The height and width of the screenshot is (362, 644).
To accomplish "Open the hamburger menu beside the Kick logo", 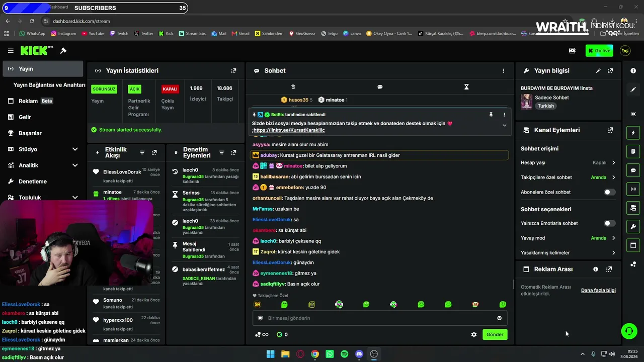I will 11,51.
